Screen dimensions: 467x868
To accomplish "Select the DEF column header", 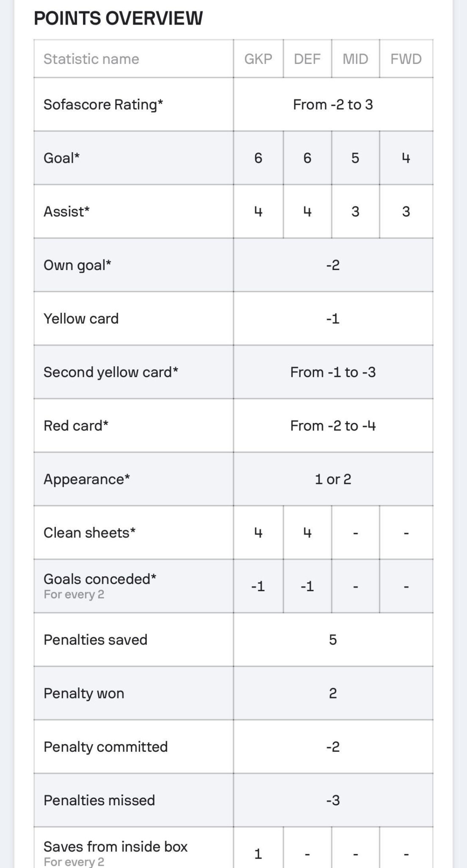I will point(307,59).
